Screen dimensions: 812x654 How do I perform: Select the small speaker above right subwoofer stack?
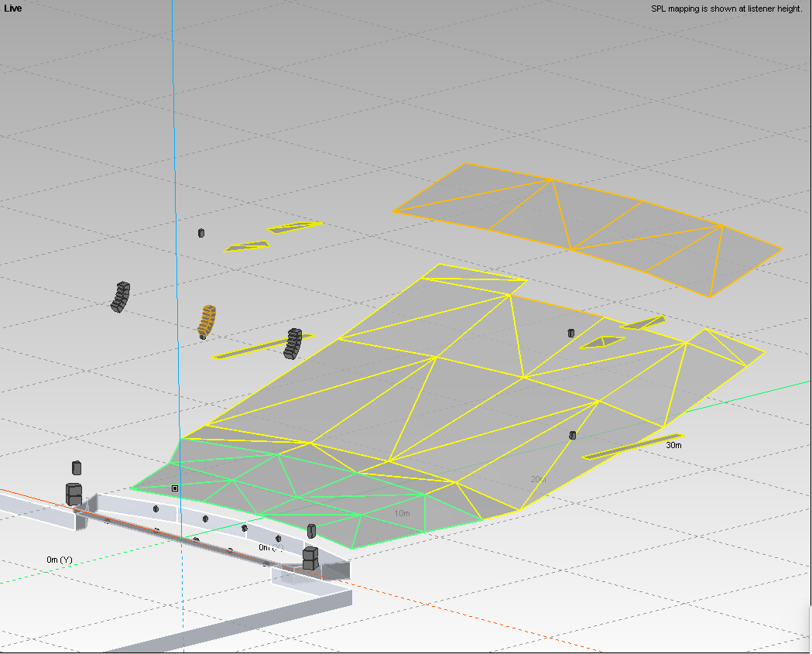tap(311, 530)
